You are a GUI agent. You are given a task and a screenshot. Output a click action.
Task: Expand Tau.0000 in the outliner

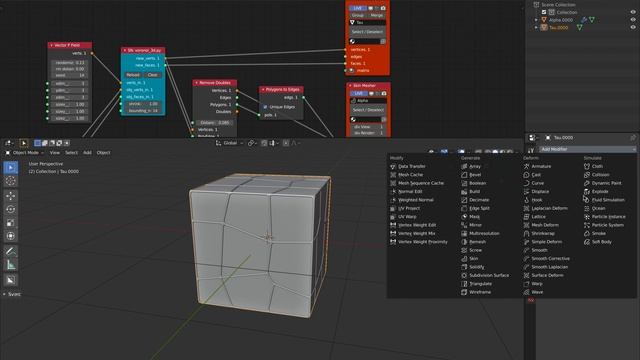tap(536, 27)
